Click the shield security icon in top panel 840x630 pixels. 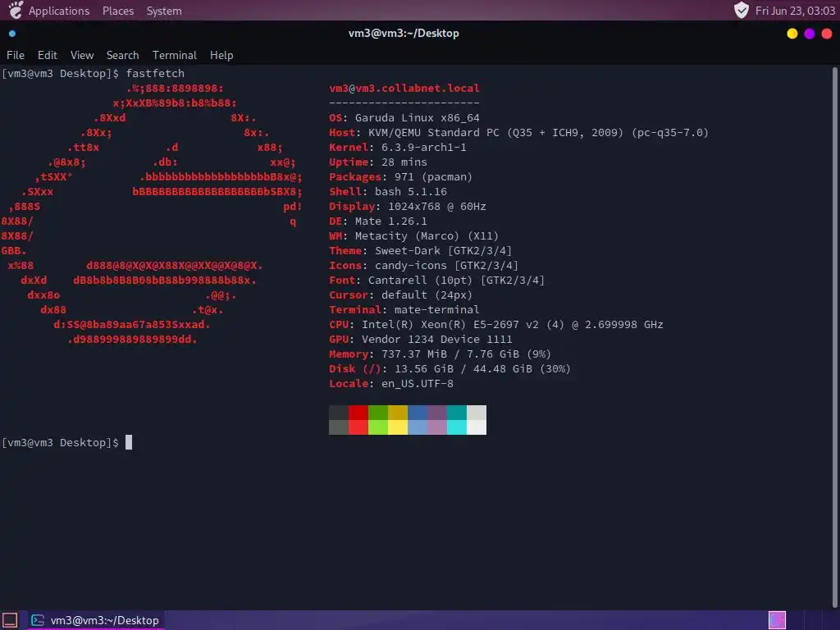(x=741, y=10)
